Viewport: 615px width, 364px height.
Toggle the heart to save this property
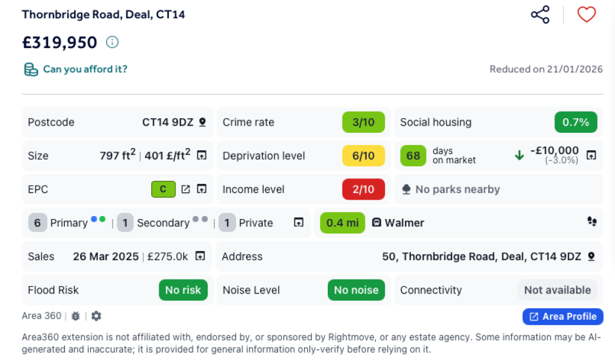click(586, 15)
